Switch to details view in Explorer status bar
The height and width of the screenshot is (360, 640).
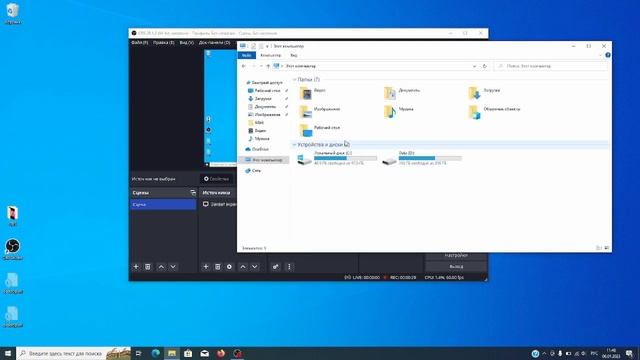599,248
